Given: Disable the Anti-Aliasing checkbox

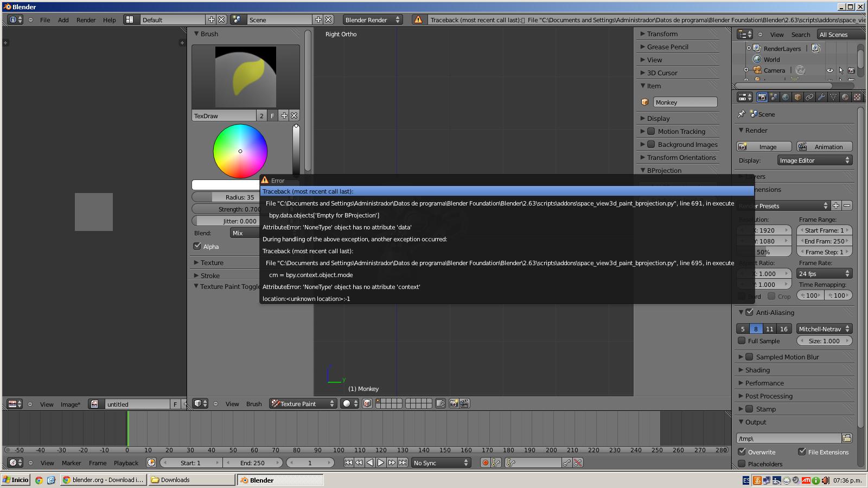Looking at the screenshot, I should tap(749, 312).
